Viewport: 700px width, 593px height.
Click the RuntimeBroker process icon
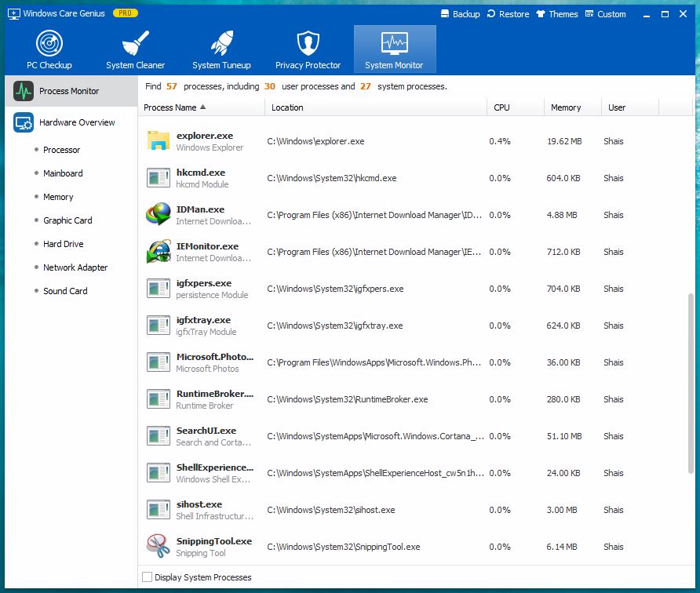click(158, 399)
